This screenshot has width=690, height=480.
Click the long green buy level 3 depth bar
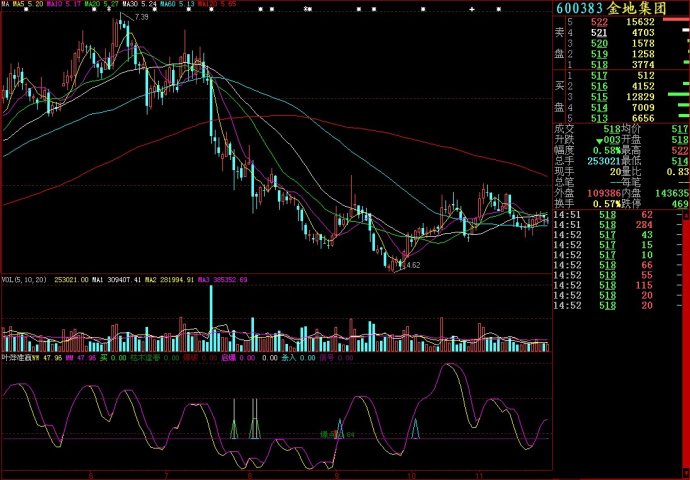click(678, 94)
